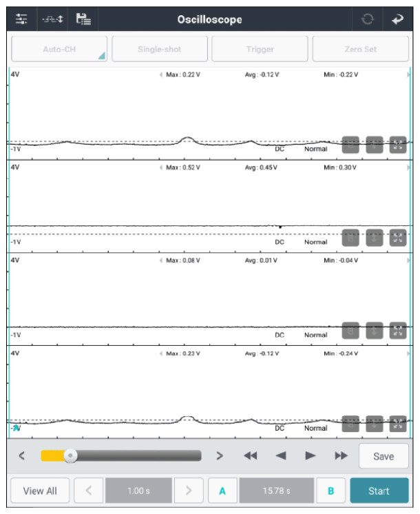420x514 pixels.
Task: Click vertical move icon on second channel
Action: pos(375,238)
